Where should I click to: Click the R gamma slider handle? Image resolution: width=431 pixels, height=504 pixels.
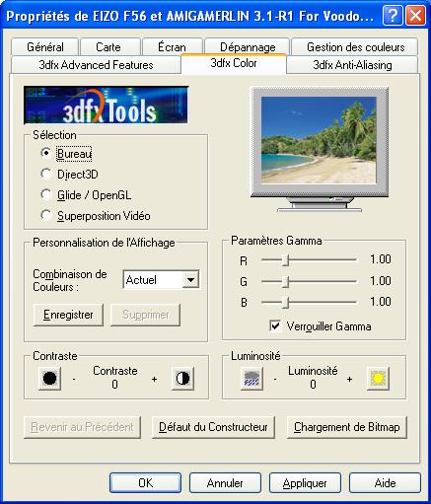point(286,260)
